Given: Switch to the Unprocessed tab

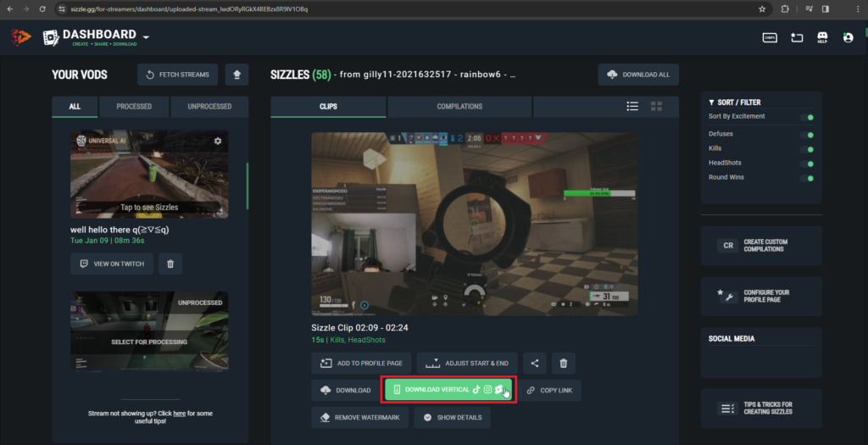Looking at the screenshot, I should [x=210, y=107].
